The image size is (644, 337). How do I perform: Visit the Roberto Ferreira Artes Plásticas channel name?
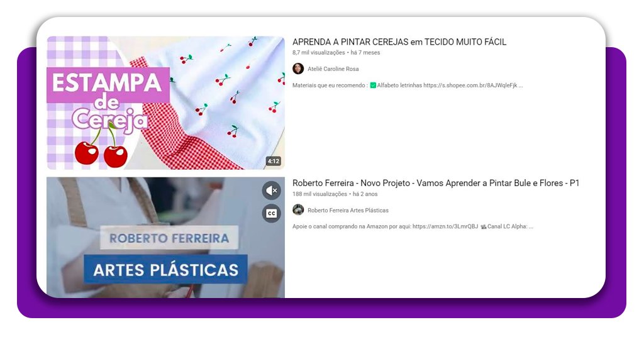pos(348,211)
